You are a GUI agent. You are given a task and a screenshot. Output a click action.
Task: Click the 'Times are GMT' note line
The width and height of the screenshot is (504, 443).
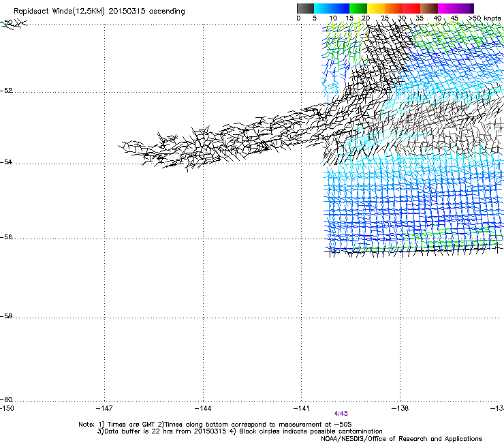[x=215, y=425]
